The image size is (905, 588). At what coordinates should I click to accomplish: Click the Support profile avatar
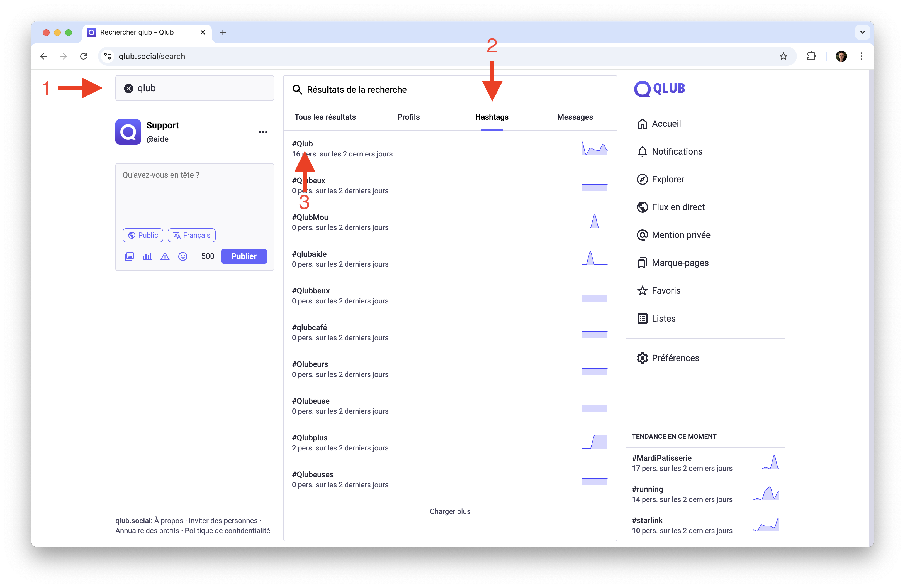128,132
